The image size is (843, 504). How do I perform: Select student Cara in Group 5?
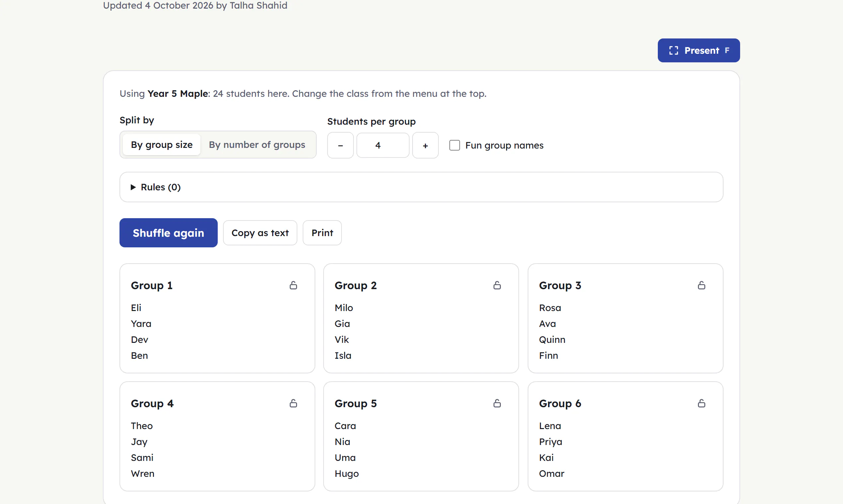click(x=345, y=426)
